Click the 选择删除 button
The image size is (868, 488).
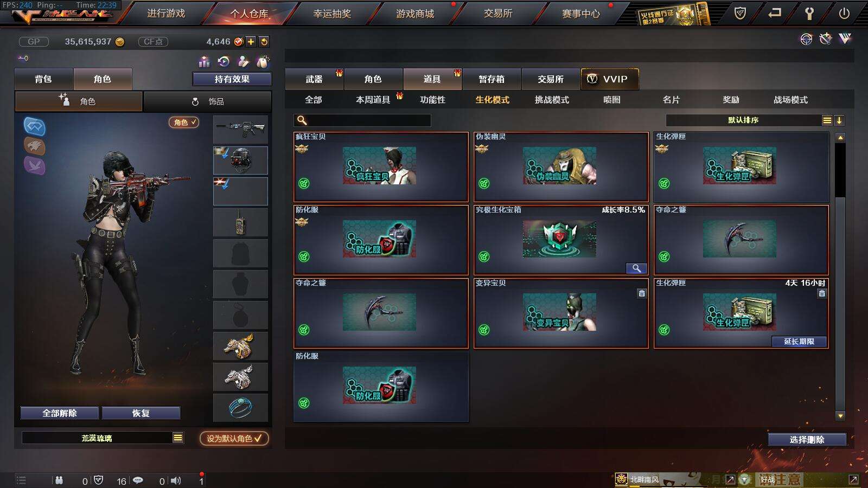(x=807, y=440)
